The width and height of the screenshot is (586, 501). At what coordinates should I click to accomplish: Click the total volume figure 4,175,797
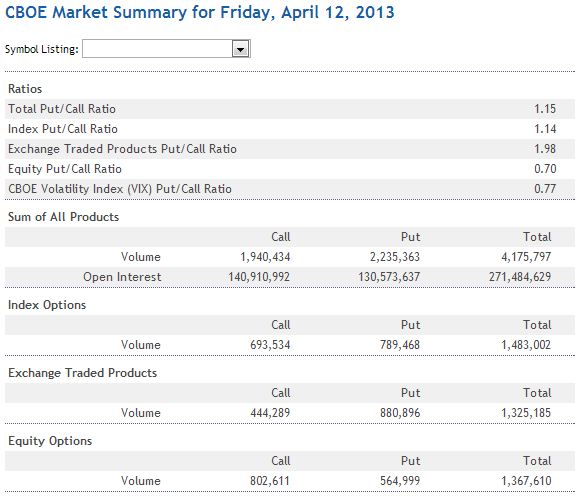[x=526, y=257]
